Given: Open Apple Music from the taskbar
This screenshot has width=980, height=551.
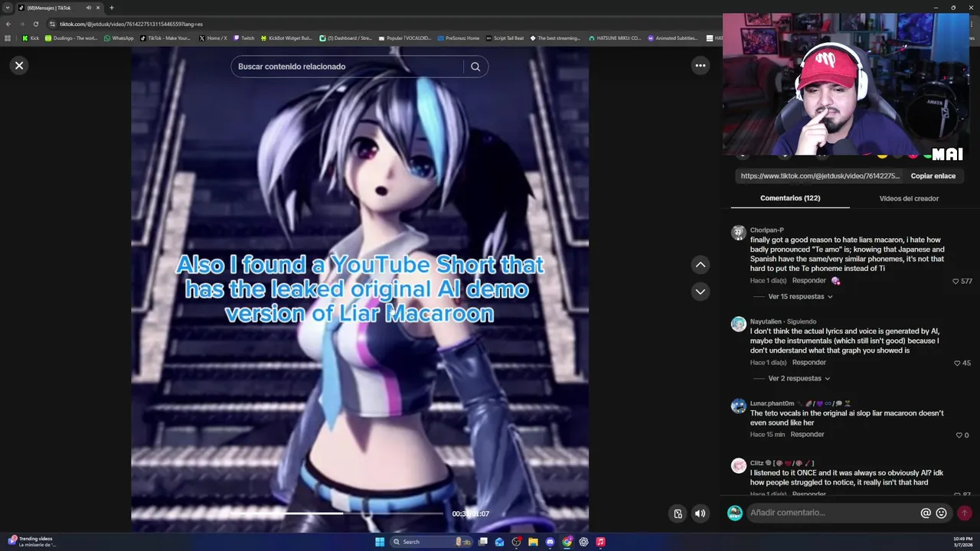Looking at the screenshot, I should tap(600, 542).
